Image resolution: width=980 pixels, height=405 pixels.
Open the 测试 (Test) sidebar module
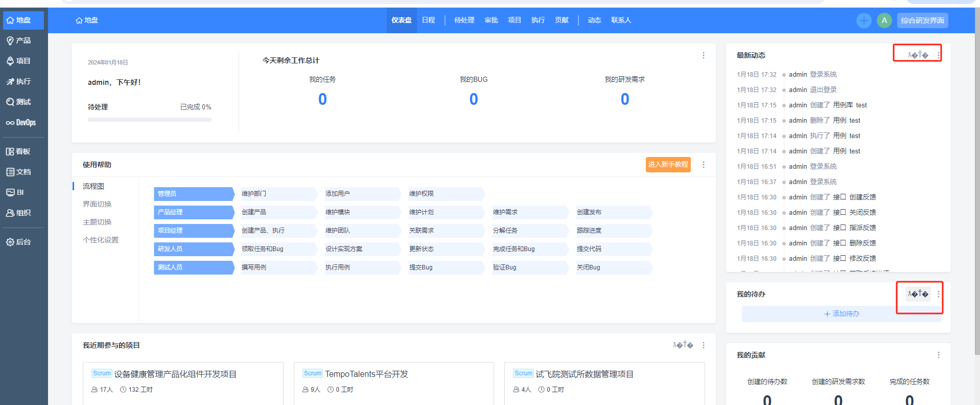19,102
